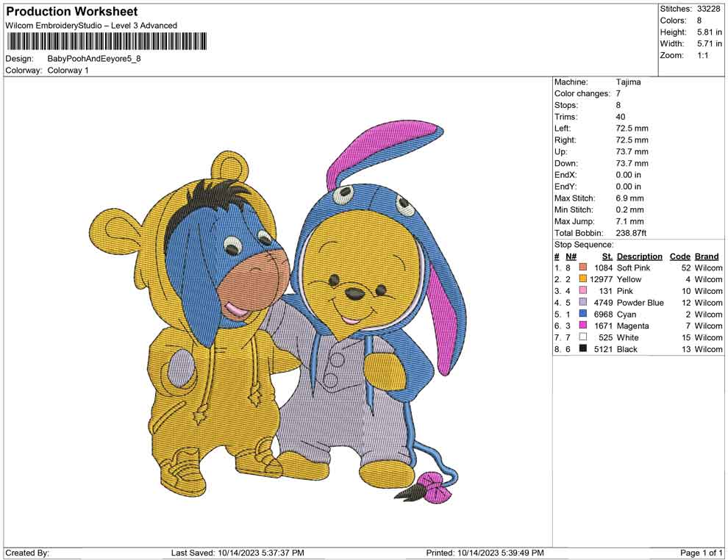The width and height of the screenshot is (728, 560).
Task: Click the Yellow thread color swatch
Action: 582,279
